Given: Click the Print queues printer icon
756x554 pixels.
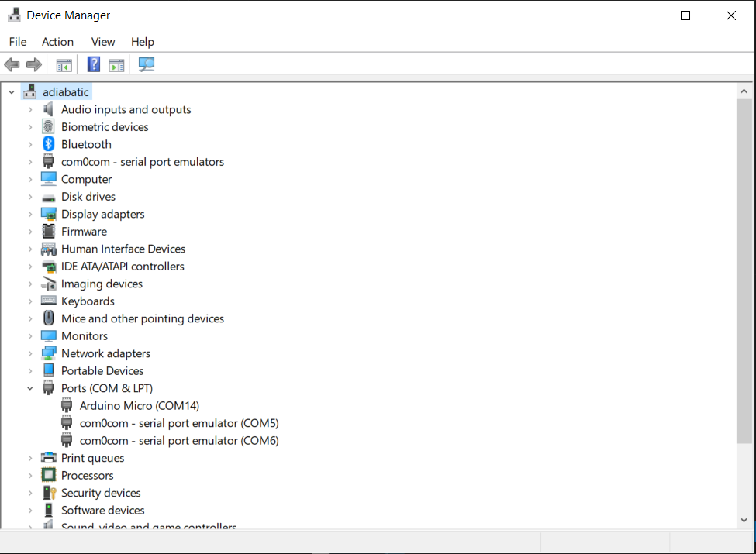Looking at the screenshot, I should pyautogui.click(x=48, y=458).
